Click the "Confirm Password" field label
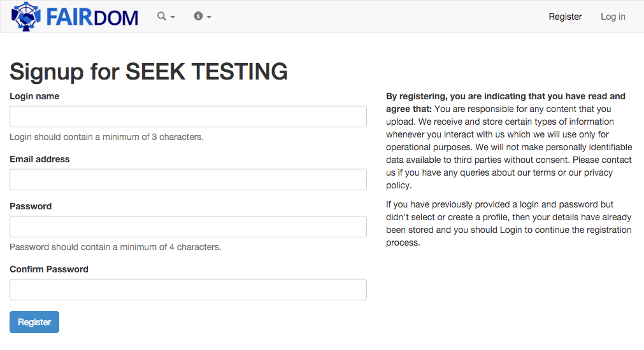The height and width of the screenshot is (350, 644). pyautogui.click(x=49, y=269)
